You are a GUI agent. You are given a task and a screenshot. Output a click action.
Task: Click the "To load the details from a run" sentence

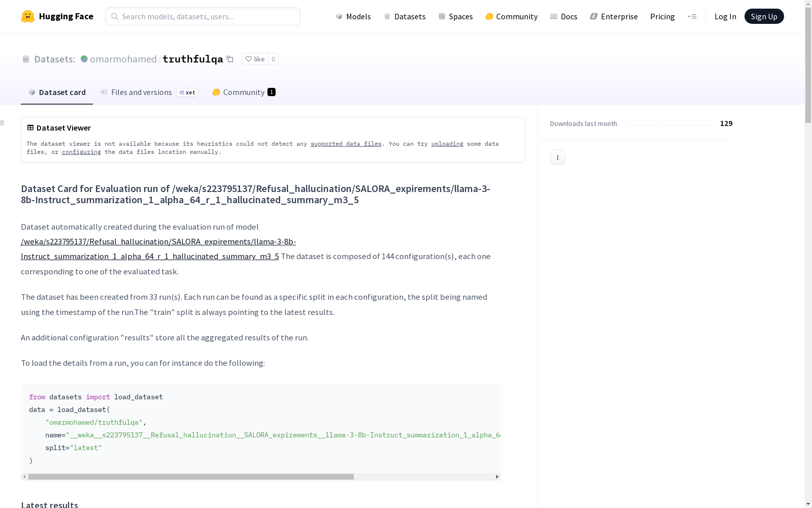point(143,363)
